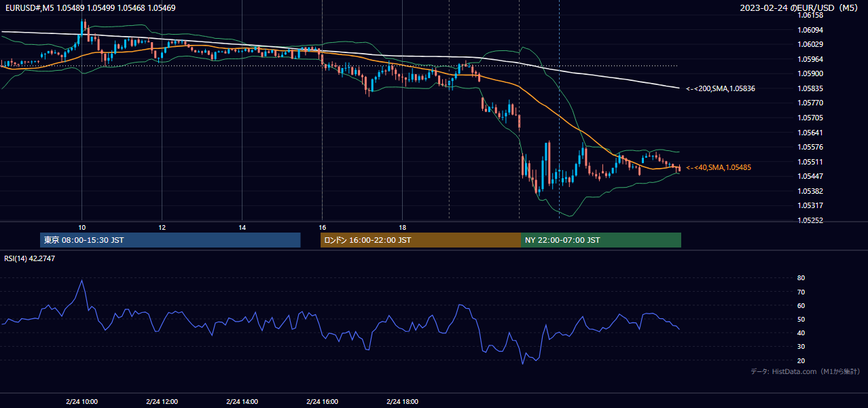The height and width of the screenshot is (408, 868).
Task: Click the hour 16 time axis label
Action: (x=322, y=227)
